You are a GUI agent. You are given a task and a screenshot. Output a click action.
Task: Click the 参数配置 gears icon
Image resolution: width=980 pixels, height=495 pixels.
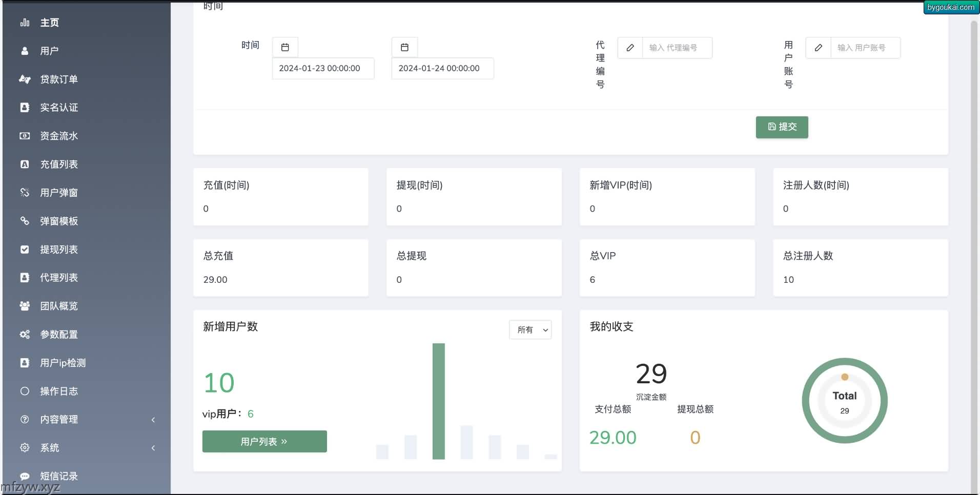click(25, 334)
